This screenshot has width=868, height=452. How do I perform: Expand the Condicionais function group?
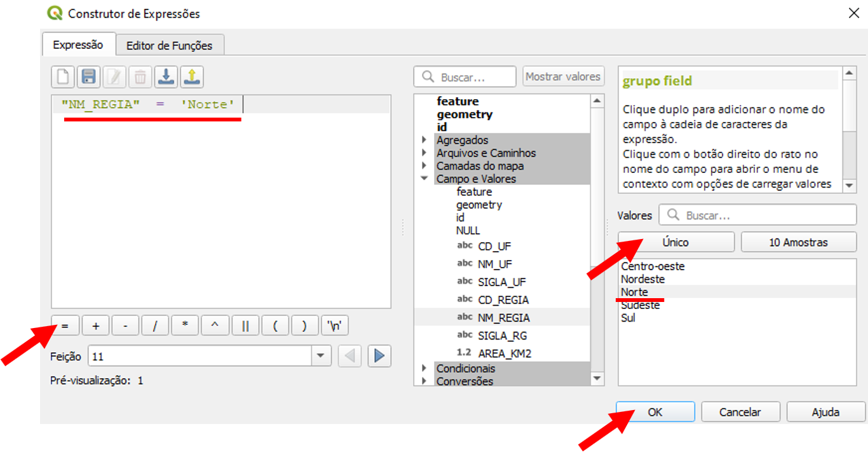424,368
